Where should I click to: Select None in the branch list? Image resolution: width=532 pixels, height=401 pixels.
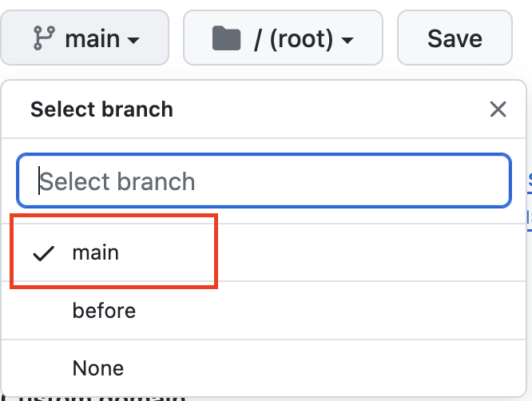(x=264, y=368)
